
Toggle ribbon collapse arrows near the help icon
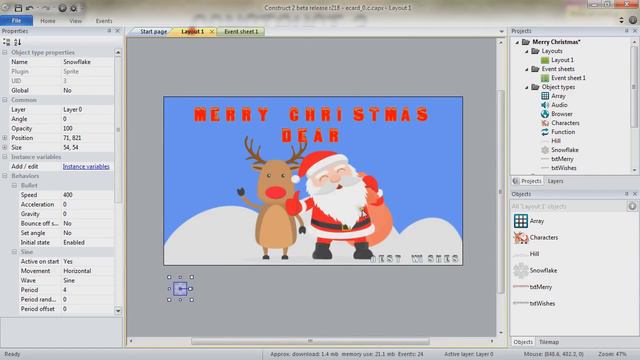[621, 20]
